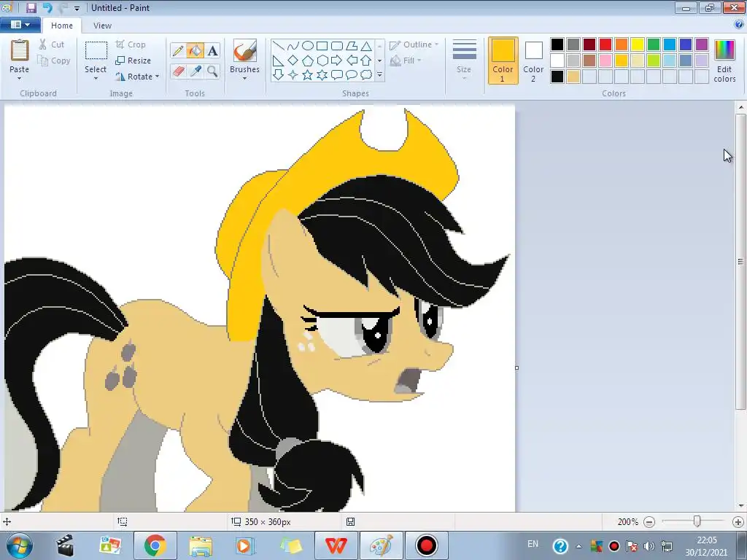
Task: Click the taskbar clock 22:05
Action: click(706, 540)
